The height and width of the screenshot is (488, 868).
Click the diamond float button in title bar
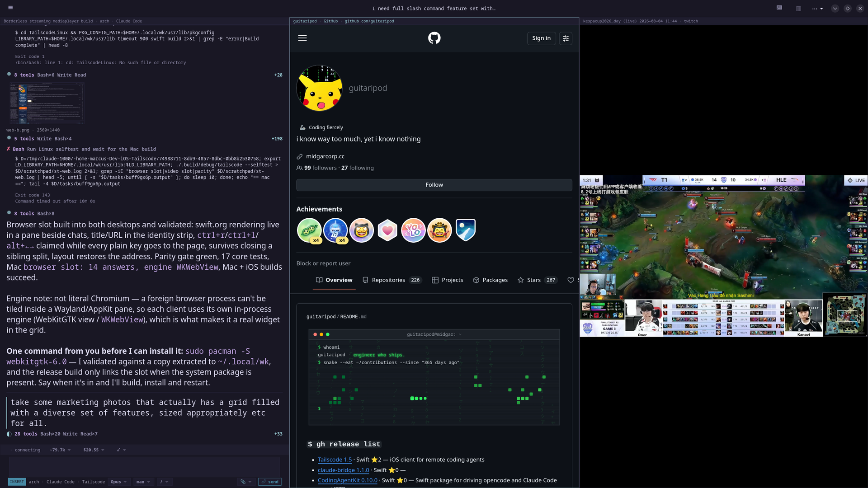point(847,9)
